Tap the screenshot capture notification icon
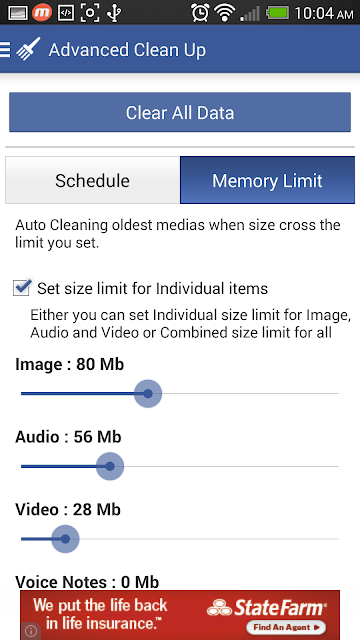The width and height of the screenshot is (360, 640). tap(90, 13)
